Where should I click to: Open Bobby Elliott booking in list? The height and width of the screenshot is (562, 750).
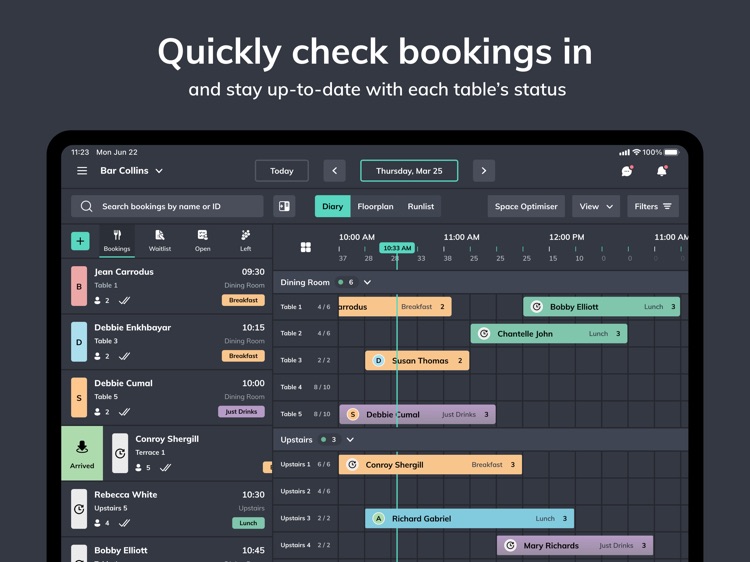pos(167,550)
